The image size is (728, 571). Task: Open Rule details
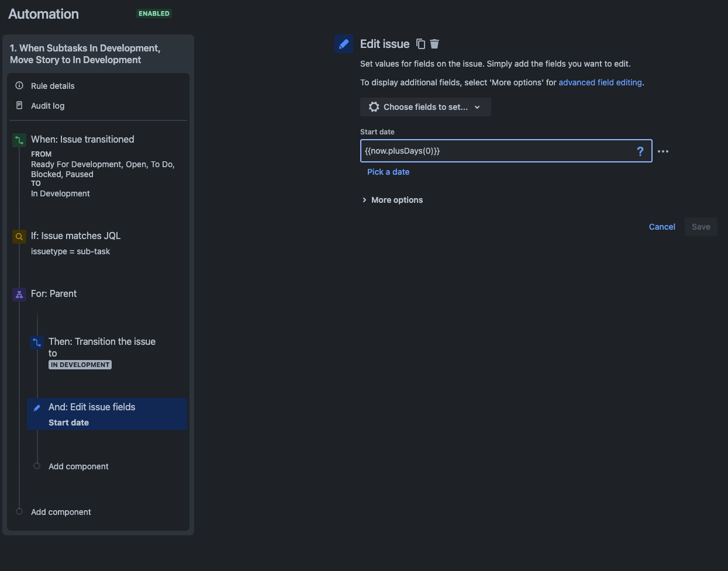tap(53, 86)
